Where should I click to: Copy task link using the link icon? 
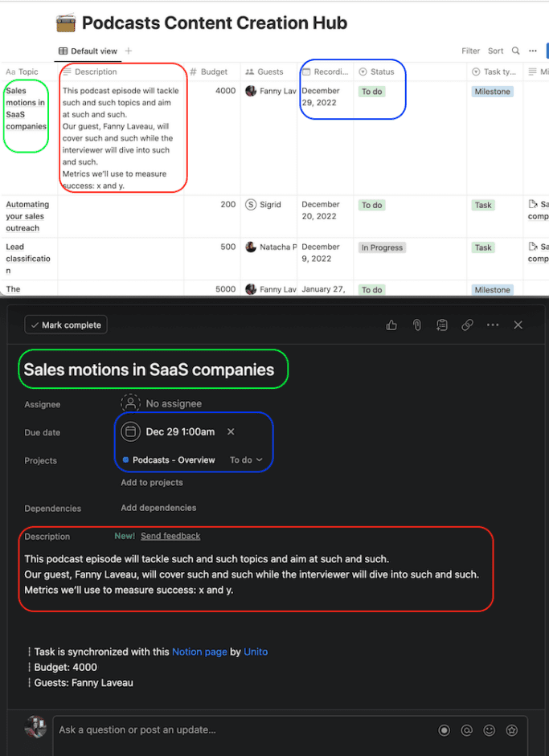[467, 325]
